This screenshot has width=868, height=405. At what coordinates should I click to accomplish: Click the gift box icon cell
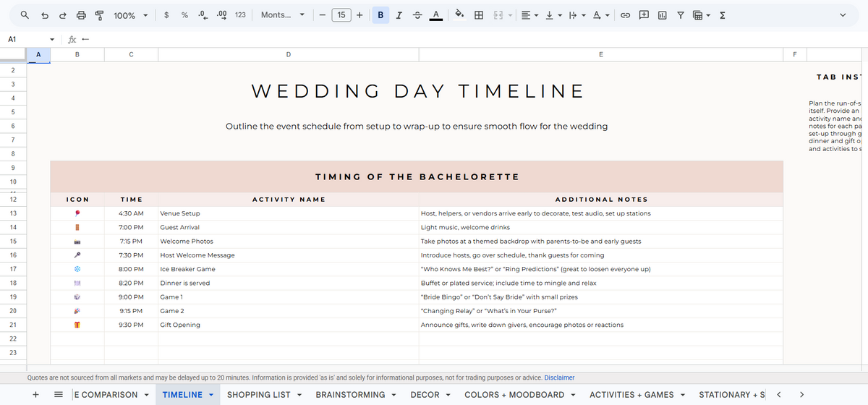[x=77, y=325]
